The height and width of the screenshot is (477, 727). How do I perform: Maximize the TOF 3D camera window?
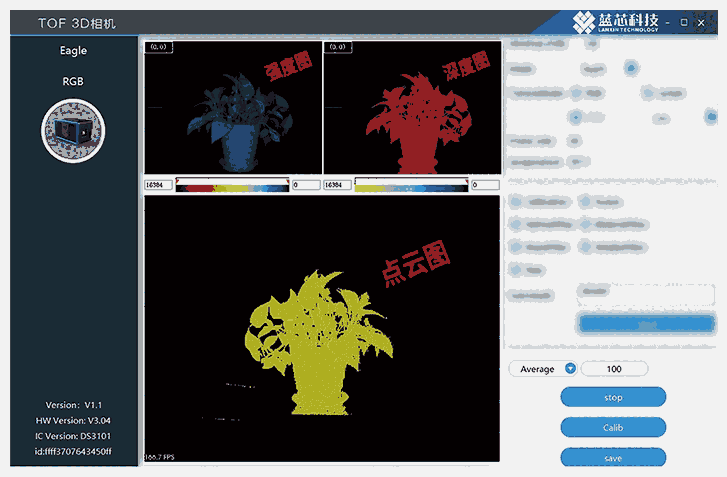click(x=684, y=22)
